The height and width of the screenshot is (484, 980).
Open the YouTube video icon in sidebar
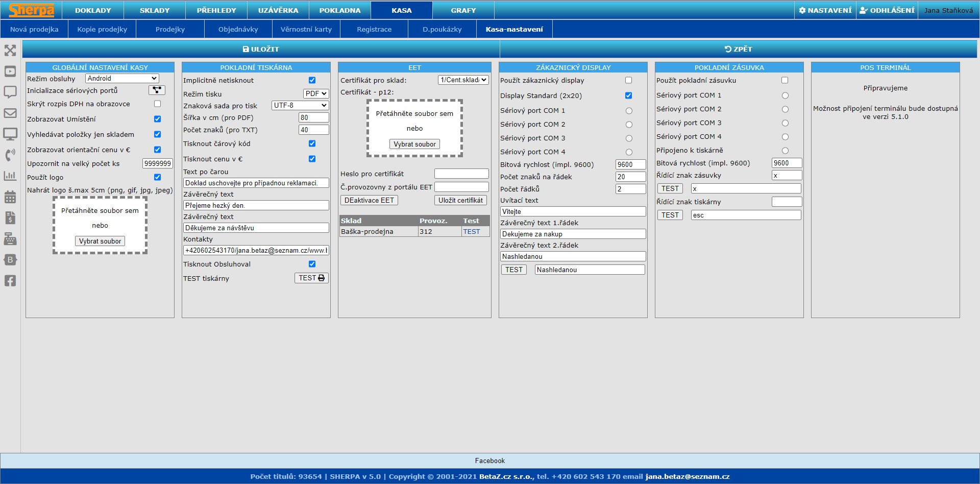10,71
